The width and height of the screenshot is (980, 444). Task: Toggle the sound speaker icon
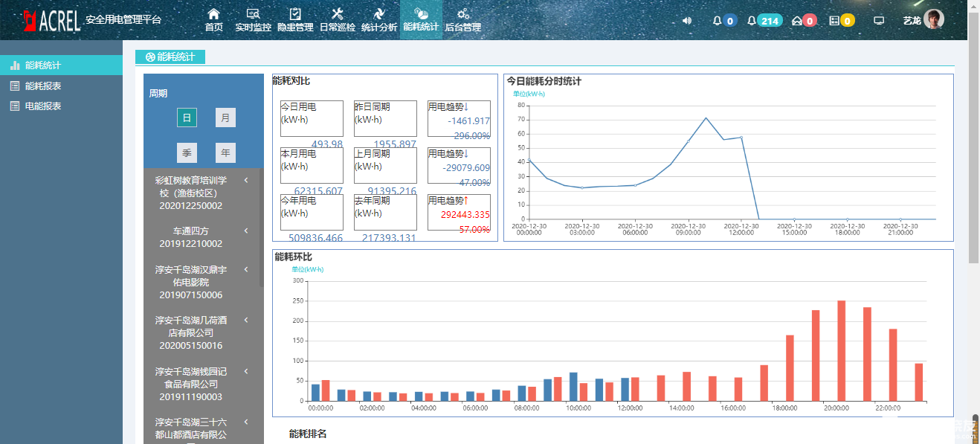(687, 21)
